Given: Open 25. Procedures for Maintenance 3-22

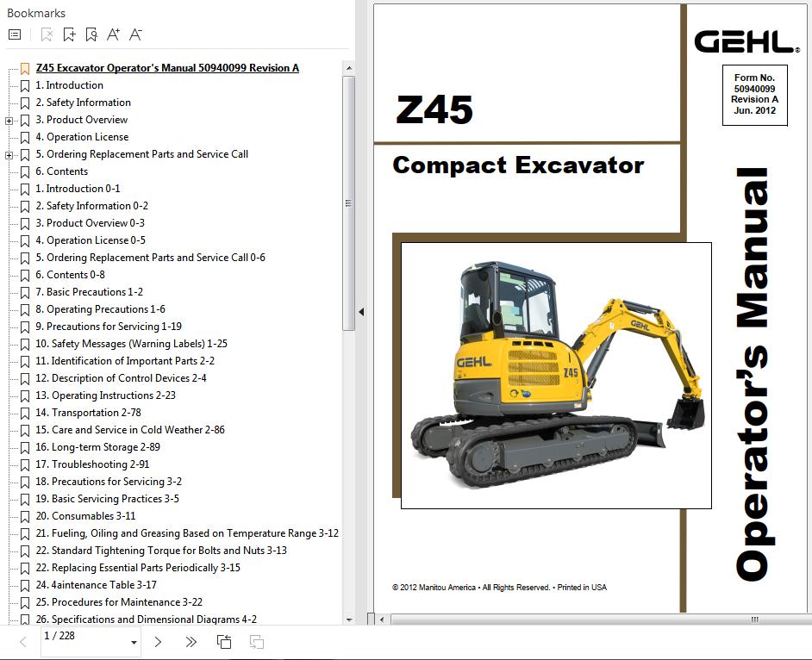Looking at the screenshot, I should point(119,602).
